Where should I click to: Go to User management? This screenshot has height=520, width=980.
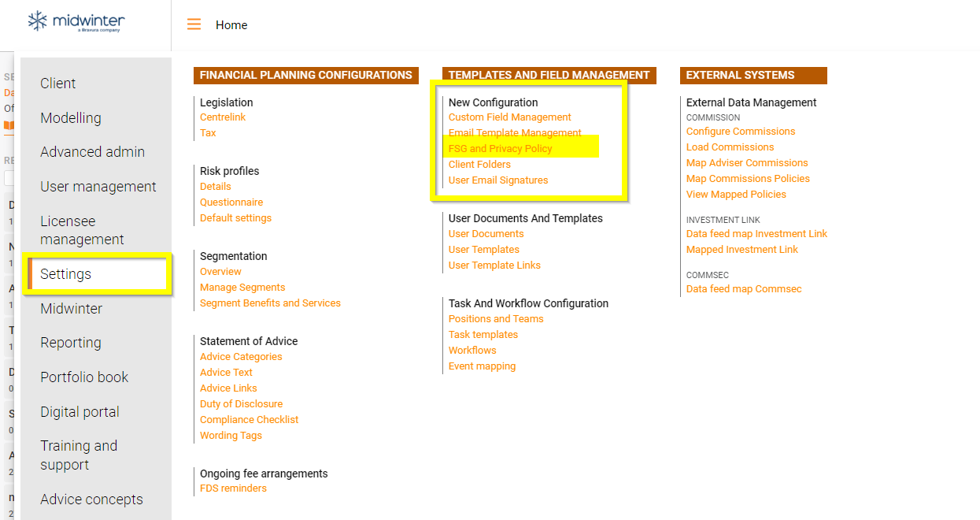(x=98, y=187)
